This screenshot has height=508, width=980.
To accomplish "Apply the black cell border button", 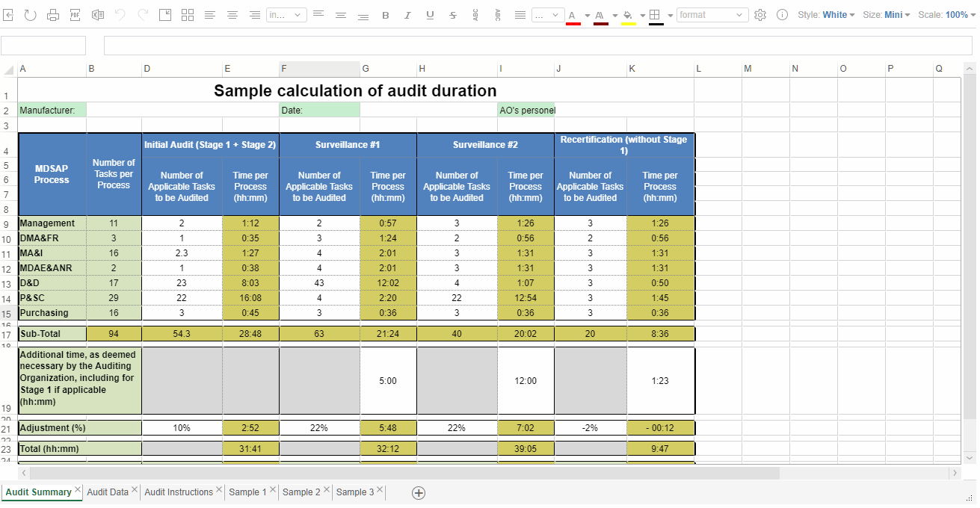I will click(656, 16).
